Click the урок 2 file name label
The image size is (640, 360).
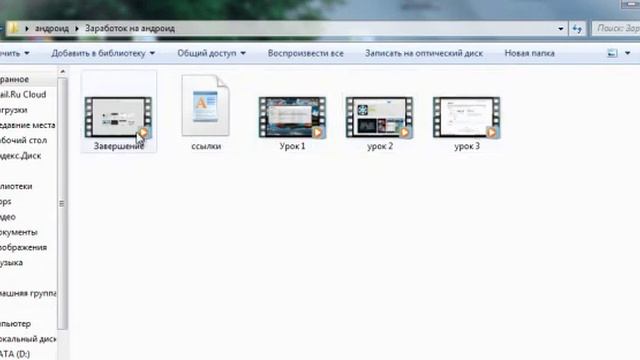[x=380, y=146]
